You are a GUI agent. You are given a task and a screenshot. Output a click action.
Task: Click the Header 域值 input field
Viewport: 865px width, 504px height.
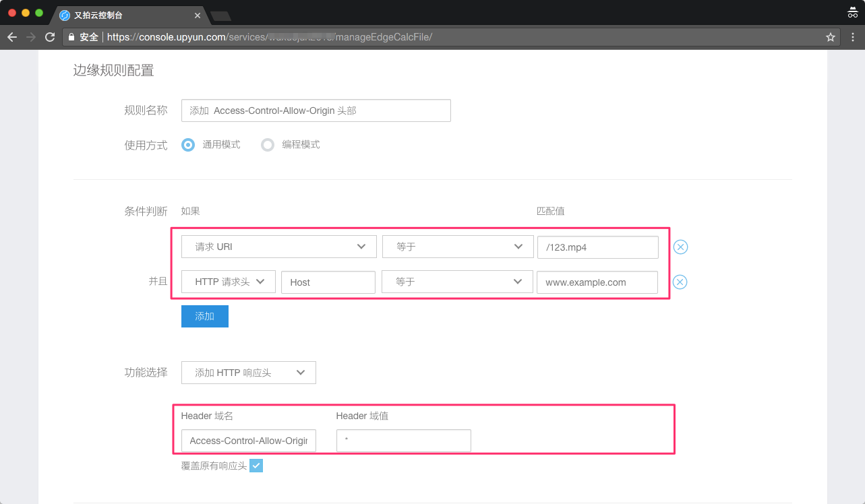[403, 441]
